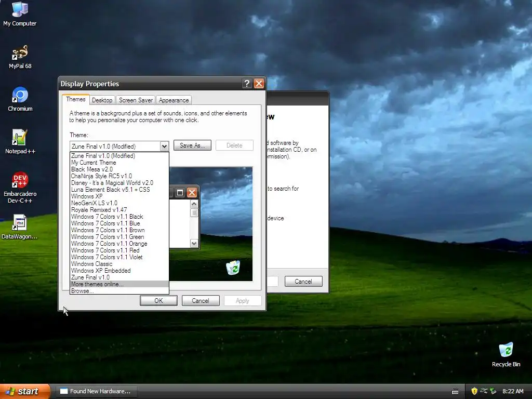The image size is (532, 399).
Task: Click OK in Display Properties
Action: coord(158,301)
